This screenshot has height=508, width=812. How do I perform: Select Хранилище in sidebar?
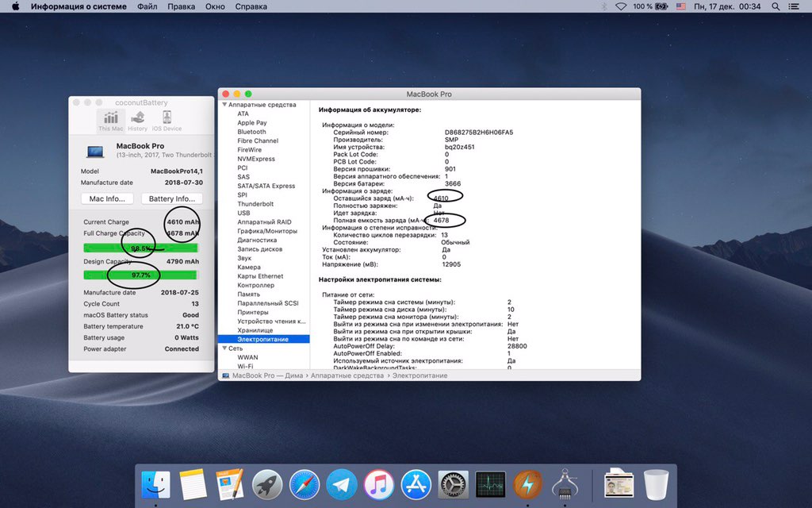pos(255,330)
